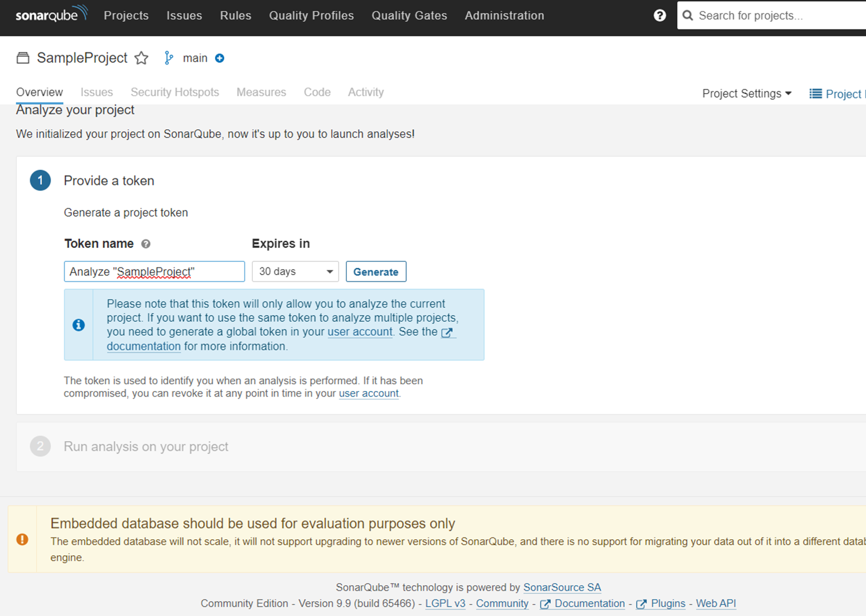The height and width of the screenshot is (616, 866).
Task: Open the Quality Gates menu
Action: point(409,16)
